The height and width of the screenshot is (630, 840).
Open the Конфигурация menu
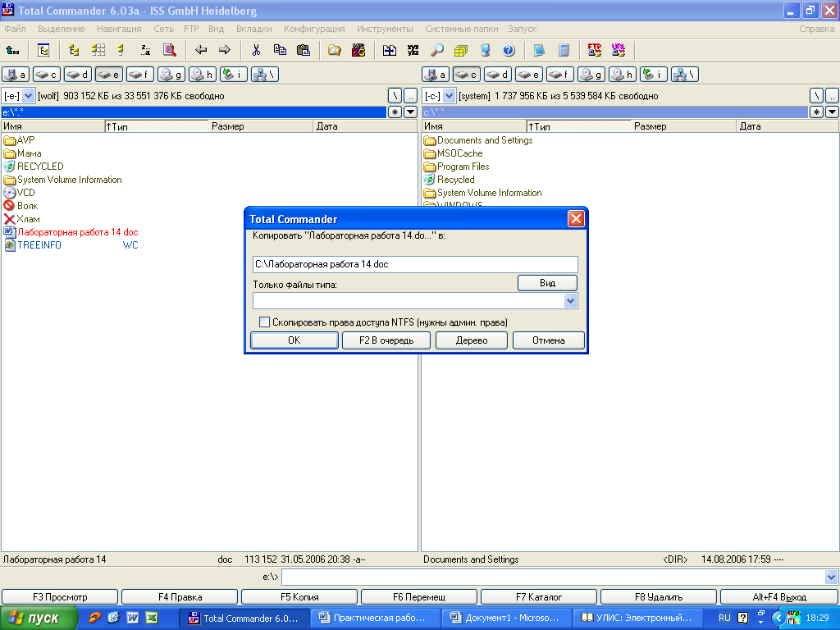click(x=314, y=29)
